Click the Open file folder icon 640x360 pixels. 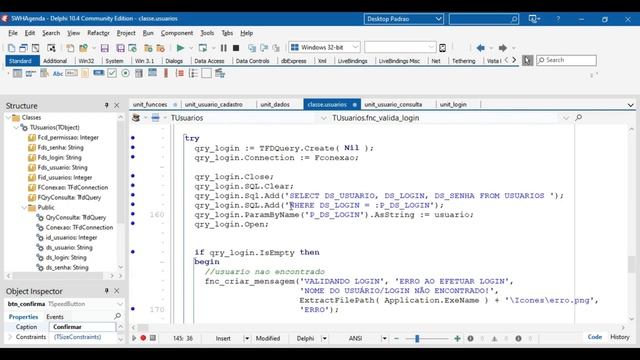point(84,48)
